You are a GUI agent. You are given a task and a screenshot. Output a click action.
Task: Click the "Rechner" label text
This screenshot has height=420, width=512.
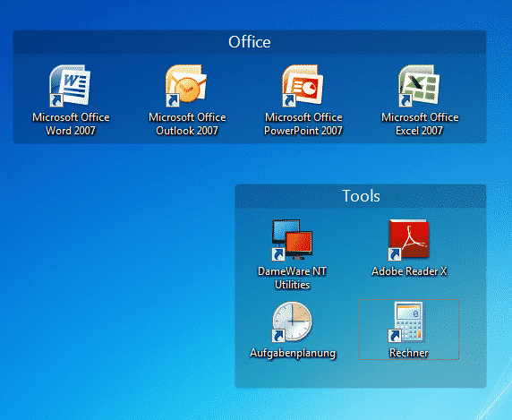[x=408, y=353]
